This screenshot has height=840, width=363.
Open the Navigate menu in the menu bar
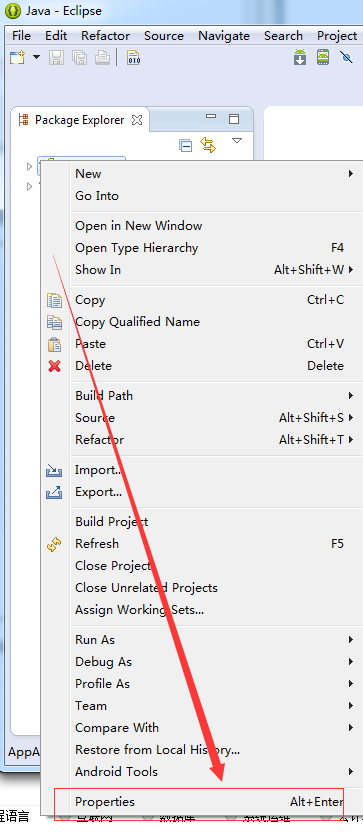point(224,36)
